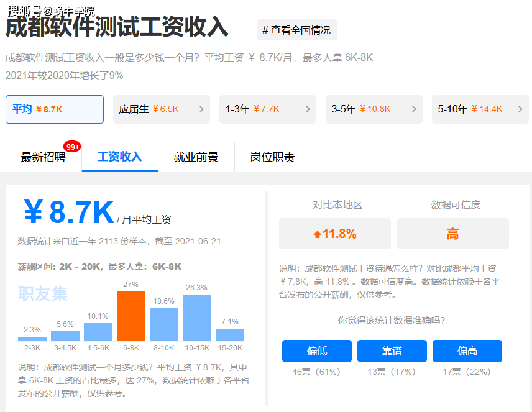Click the 对比本地区 label
Screen dimensions: 532x412
pos(337,204)
